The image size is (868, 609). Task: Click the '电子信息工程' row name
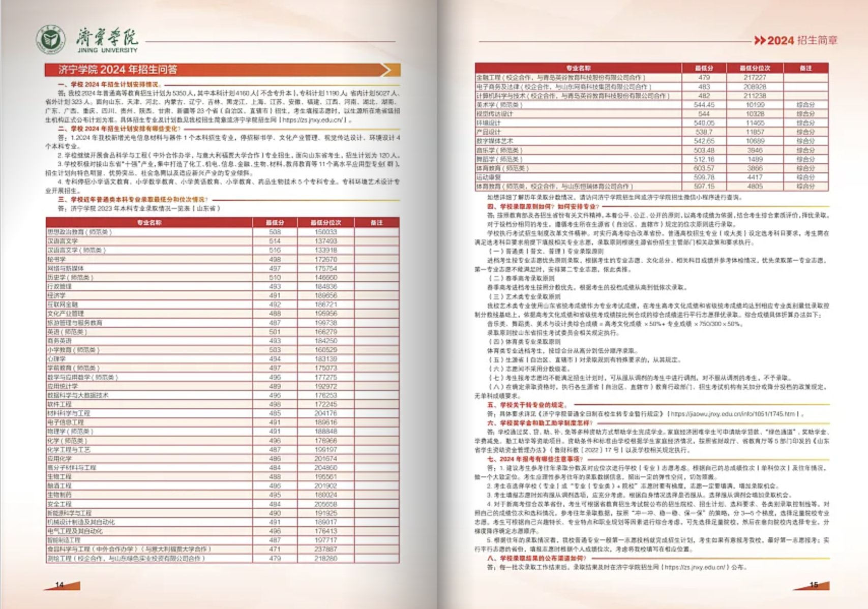(x=66, y=422)
